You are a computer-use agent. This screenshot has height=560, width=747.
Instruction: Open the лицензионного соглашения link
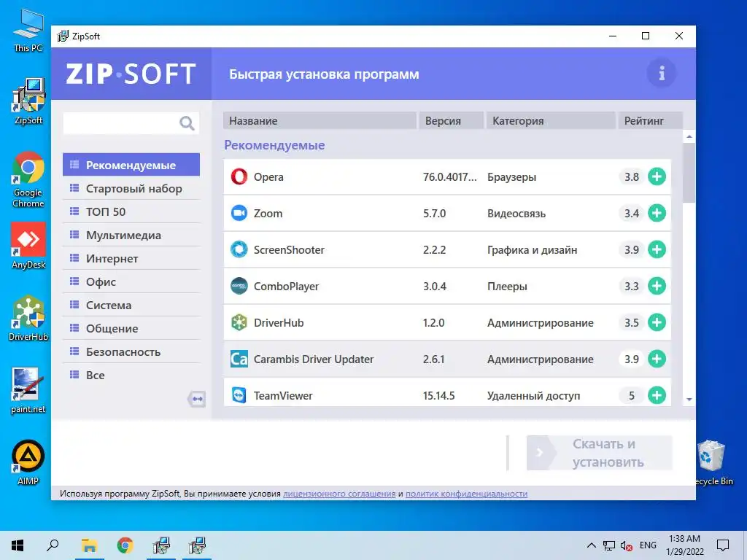pyautogui.click(x=339, y=494)
